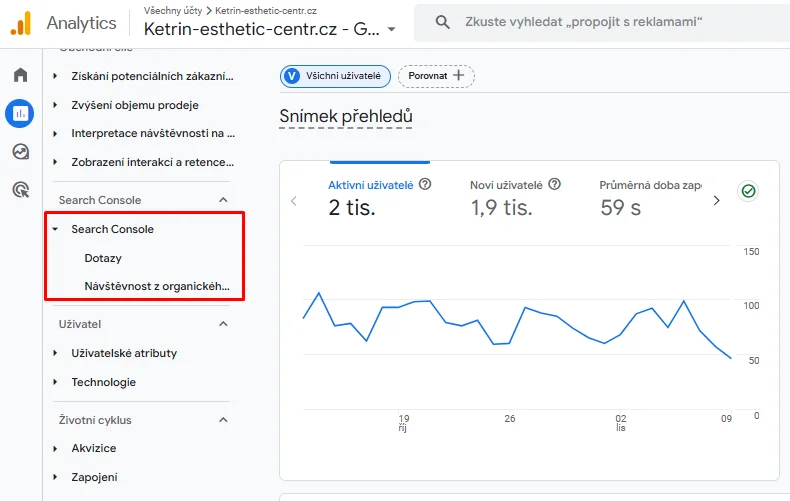Viewport: 790px width, 501px height.
Task: Click the Search Console section heading
Action: tap(100, 200)
